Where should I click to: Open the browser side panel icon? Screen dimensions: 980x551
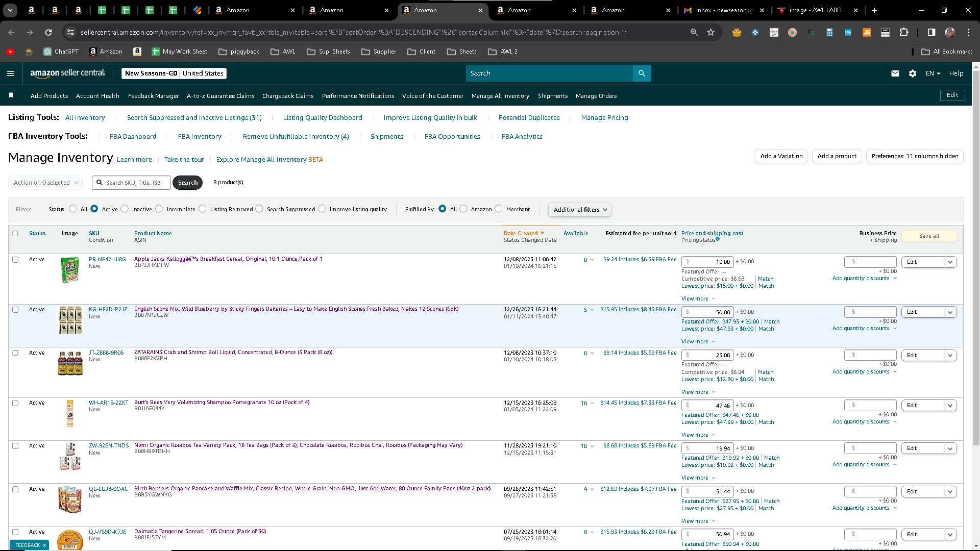coord(932,32)
